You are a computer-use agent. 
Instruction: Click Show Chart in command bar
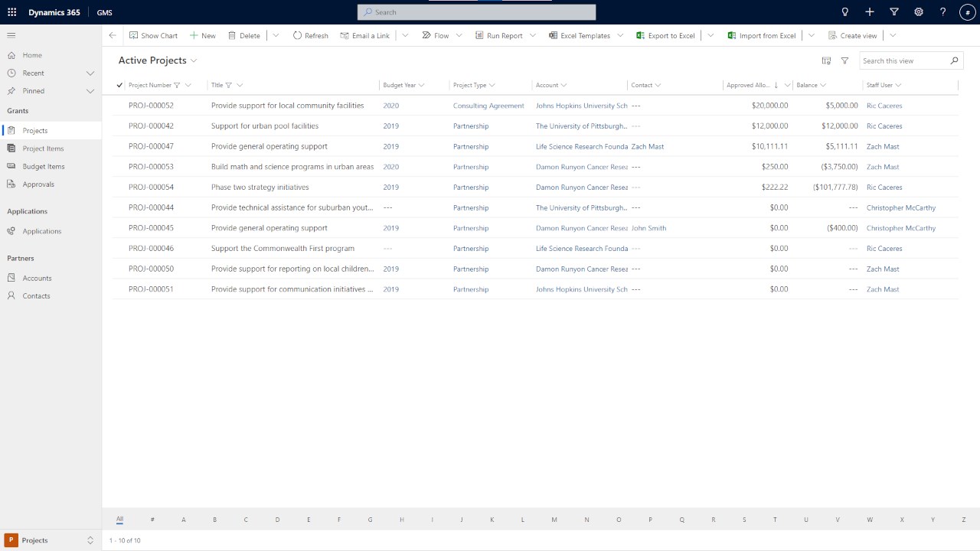(153, 35)
